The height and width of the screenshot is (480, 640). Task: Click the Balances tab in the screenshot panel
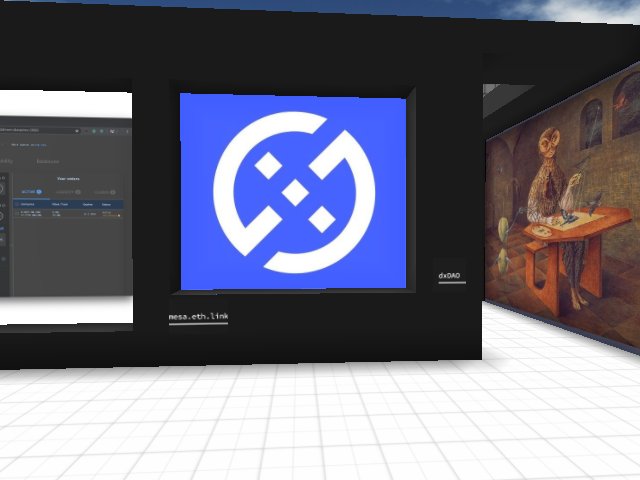pyautogui.click(x=48, y=161)
